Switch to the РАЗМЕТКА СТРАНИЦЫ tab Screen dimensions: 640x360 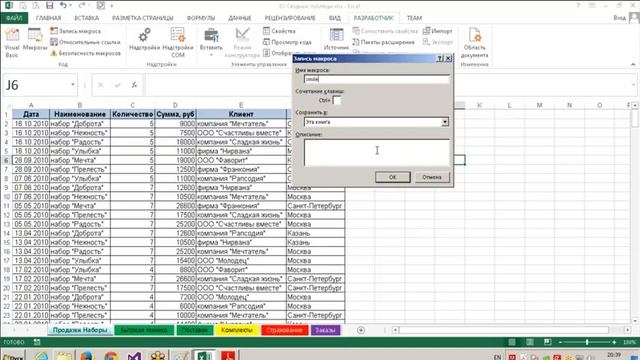(x=142, y=18)
